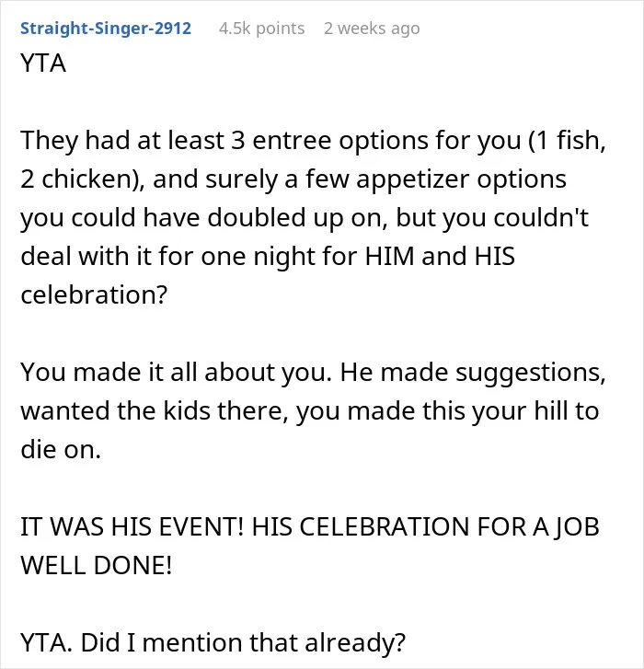Image resolution: width=644 pixels, height=669 pixels.
Task: Click the line 'IT WAS HIS EVENT!'
Action: pos(132,527)
